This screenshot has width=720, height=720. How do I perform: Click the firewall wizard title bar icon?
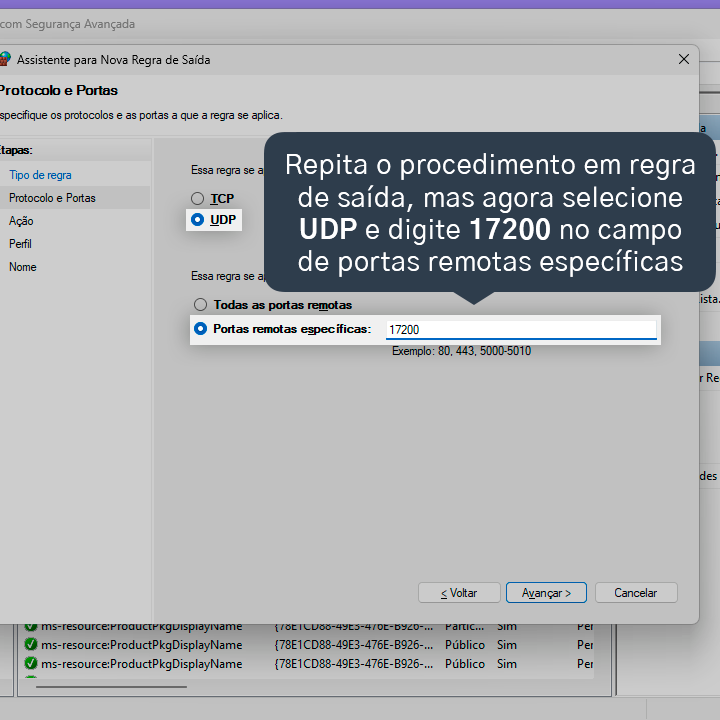[5, 59]
